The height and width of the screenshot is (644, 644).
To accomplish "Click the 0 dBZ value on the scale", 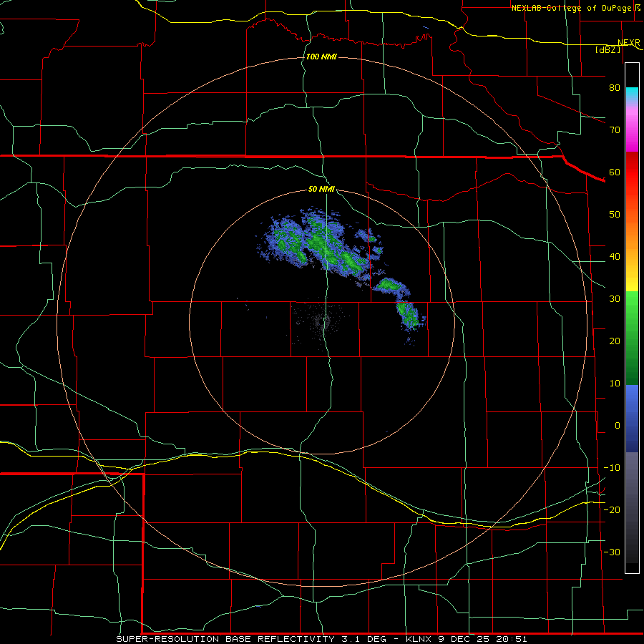I will (618, 426).
